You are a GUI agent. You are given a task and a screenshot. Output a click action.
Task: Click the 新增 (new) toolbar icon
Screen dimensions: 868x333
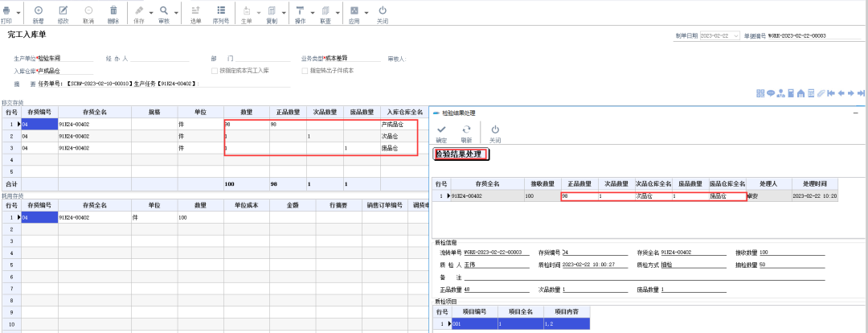point(39,10)
